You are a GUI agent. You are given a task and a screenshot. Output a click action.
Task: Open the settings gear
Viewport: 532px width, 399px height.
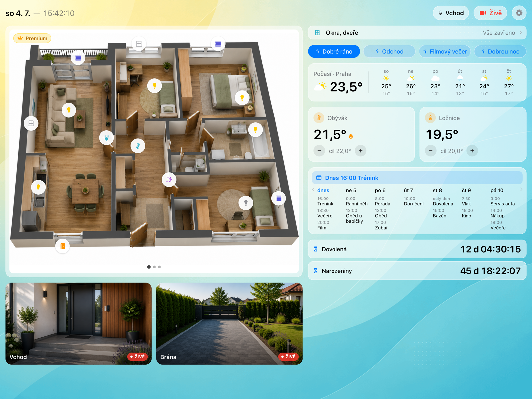coord(519,13)
